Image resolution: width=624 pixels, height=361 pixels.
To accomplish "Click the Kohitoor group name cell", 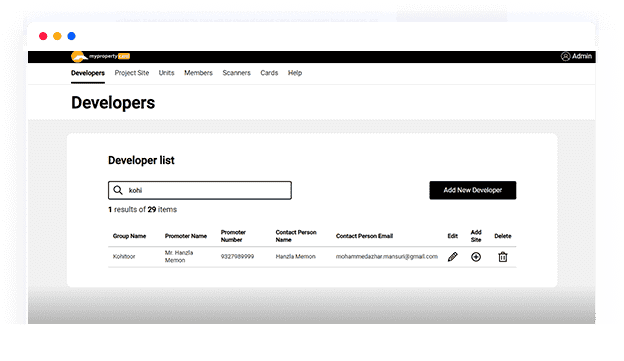I will (x=124, y=257).
